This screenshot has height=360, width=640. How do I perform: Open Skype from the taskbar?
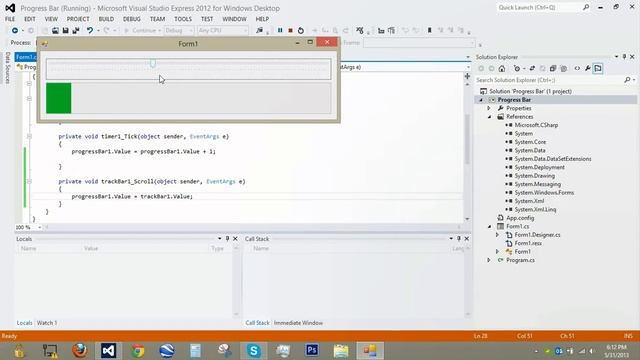click(x=253, y=351)
